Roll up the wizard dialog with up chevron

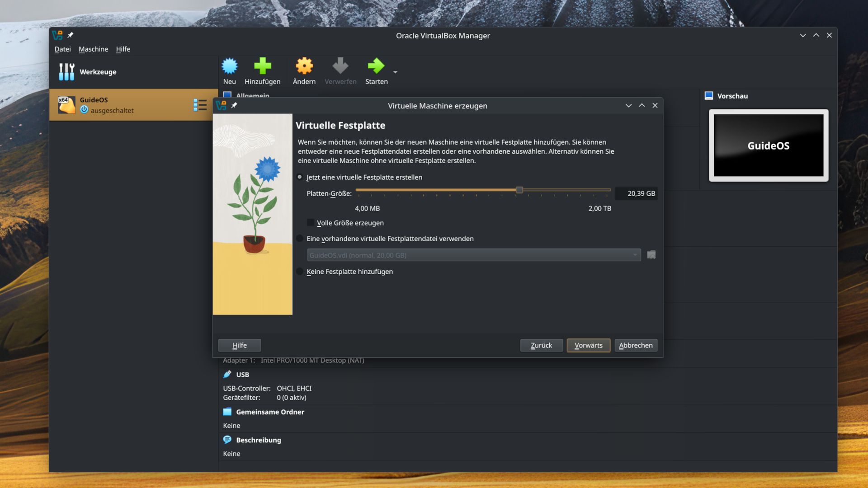click(x=642, y=105)
